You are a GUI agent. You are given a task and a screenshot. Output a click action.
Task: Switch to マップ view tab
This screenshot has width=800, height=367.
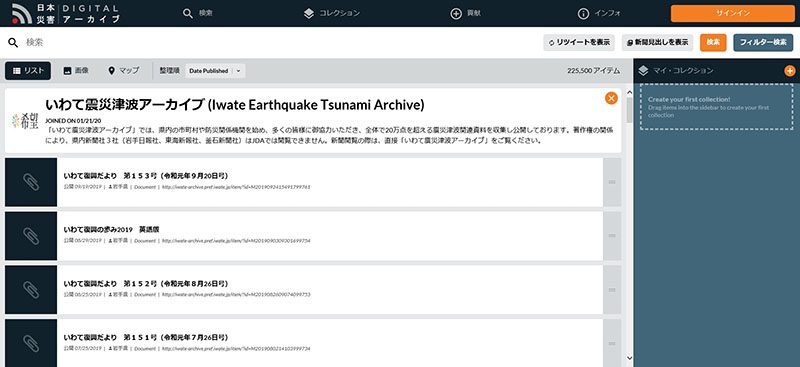tap(124, 71)
